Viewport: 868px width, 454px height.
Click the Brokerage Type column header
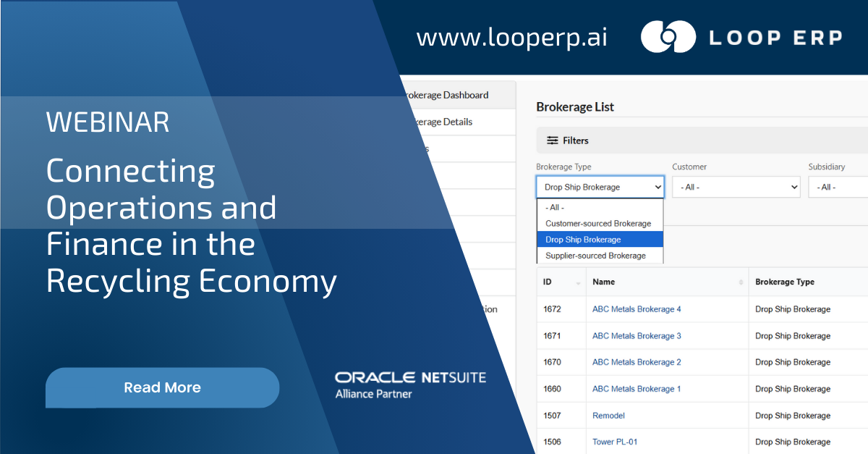(785, 282)
